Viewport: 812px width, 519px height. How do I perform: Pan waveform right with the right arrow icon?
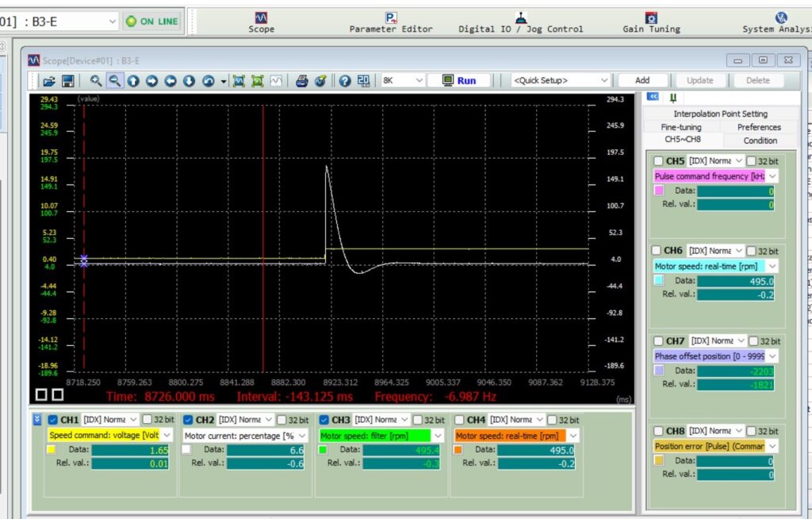pyautogui.click(x=151, y=80)
